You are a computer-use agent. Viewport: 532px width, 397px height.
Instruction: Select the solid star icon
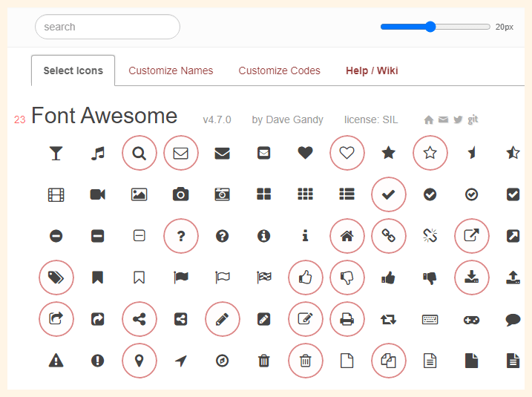click(x=389, y=153)
